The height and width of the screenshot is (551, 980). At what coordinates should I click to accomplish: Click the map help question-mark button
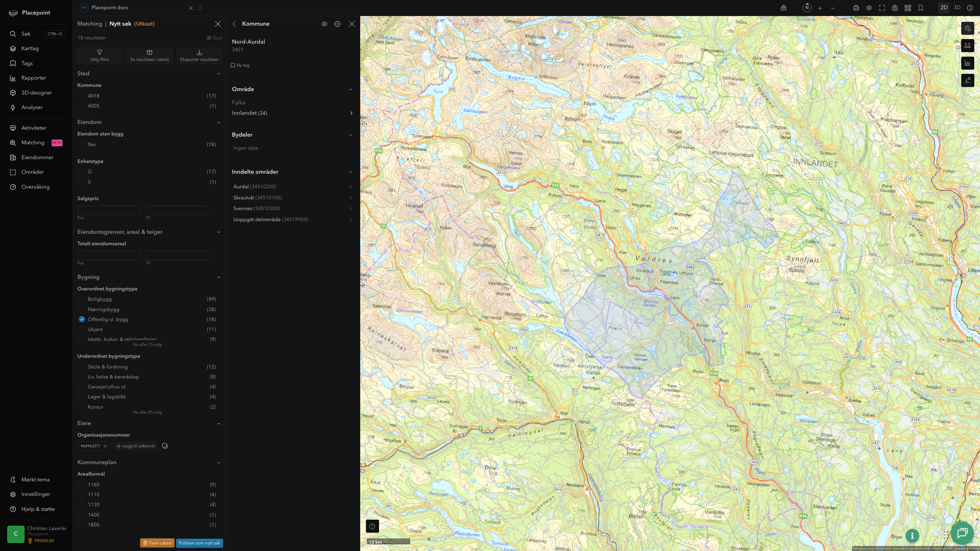point(372,526)
